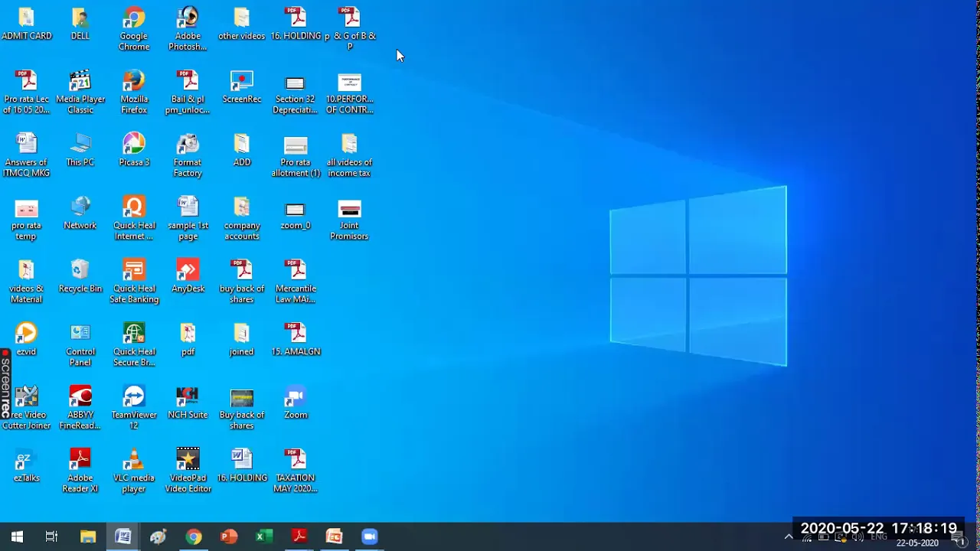Open 'Pro rata allotment (1)' file
Image resolution: width=980 pixels, height=551 pixels.
[296, 155]
